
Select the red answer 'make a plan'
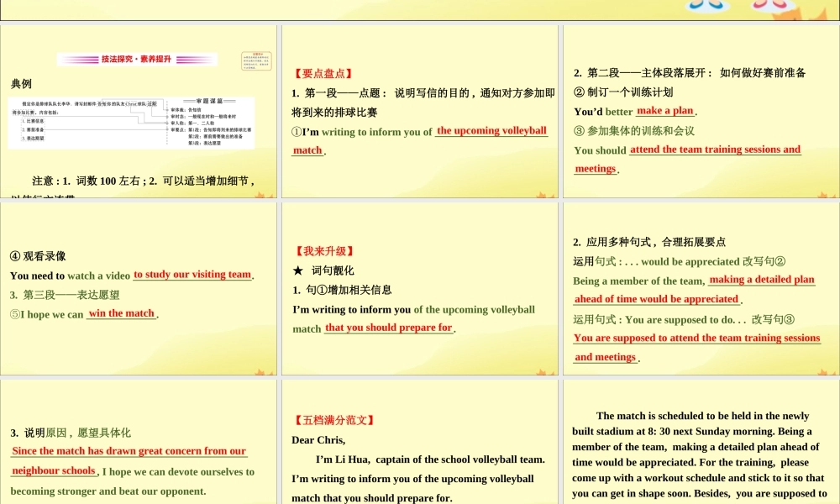tap(665, 110)
